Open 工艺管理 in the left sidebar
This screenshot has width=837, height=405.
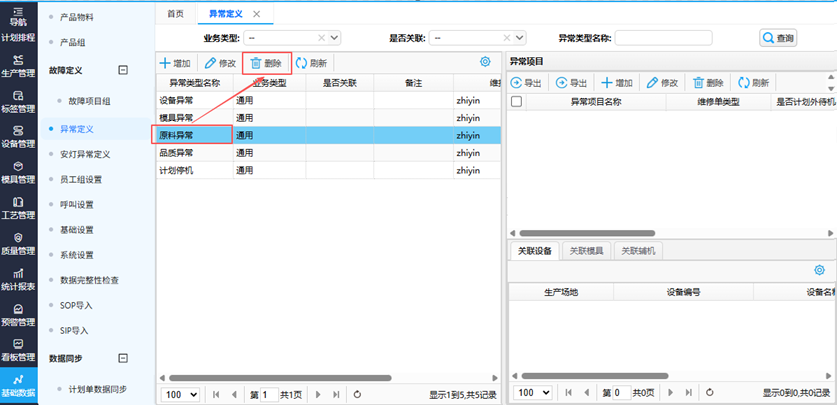pos(18,209)
